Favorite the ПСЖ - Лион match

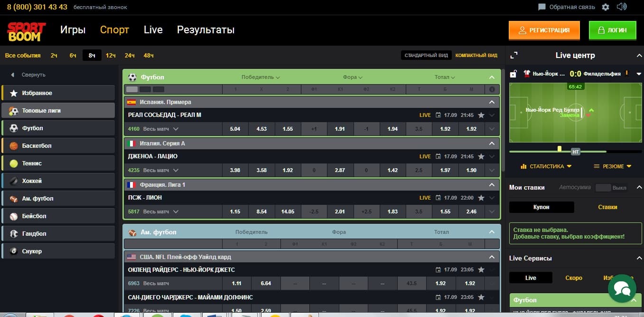click(x=481, y=198)
